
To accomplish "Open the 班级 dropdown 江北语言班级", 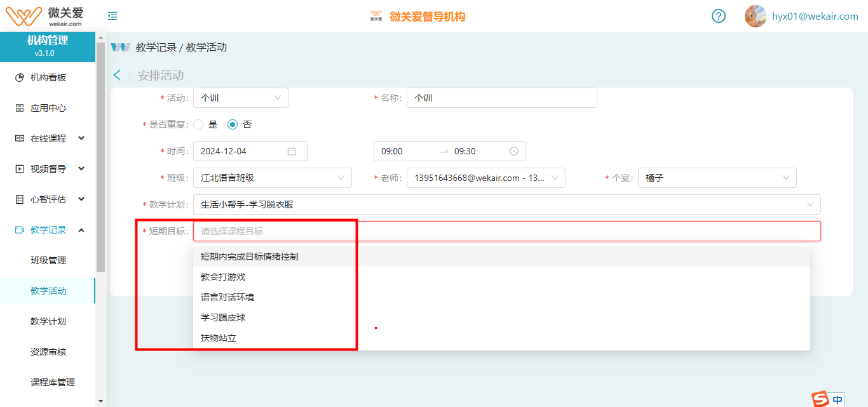I will (272, 178).
